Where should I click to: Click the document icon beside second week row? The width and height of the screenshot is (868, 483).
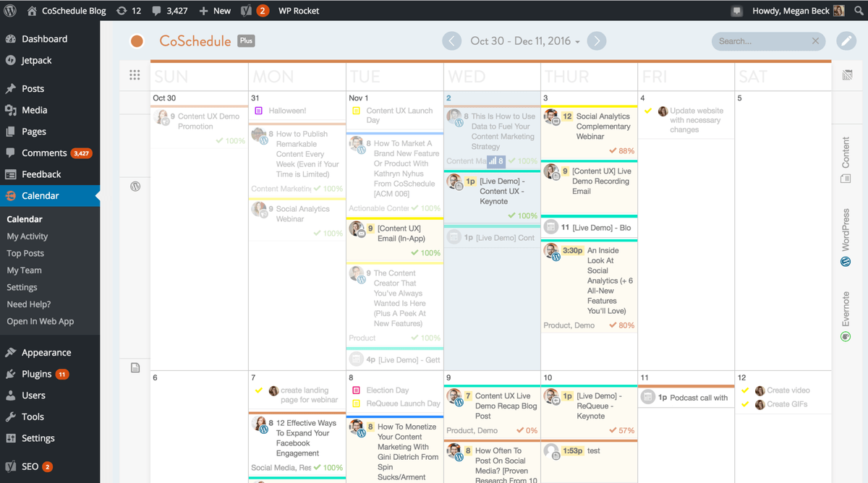click(135, 368)
